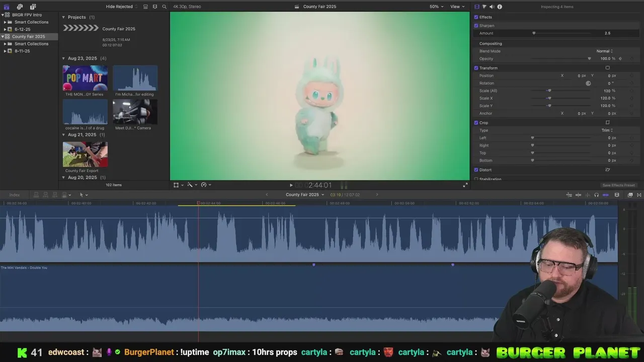
Task: Toggle the Transform checkbox
Action: coord(476,68)
